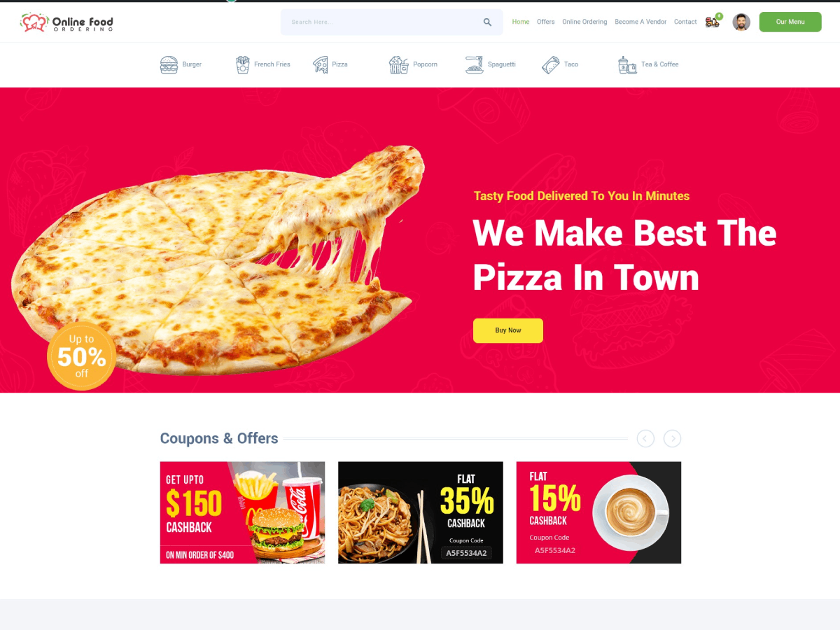This screenshot has width=840, height=630.
Task: Open the Home nav item
Action: tap(521, 22)
